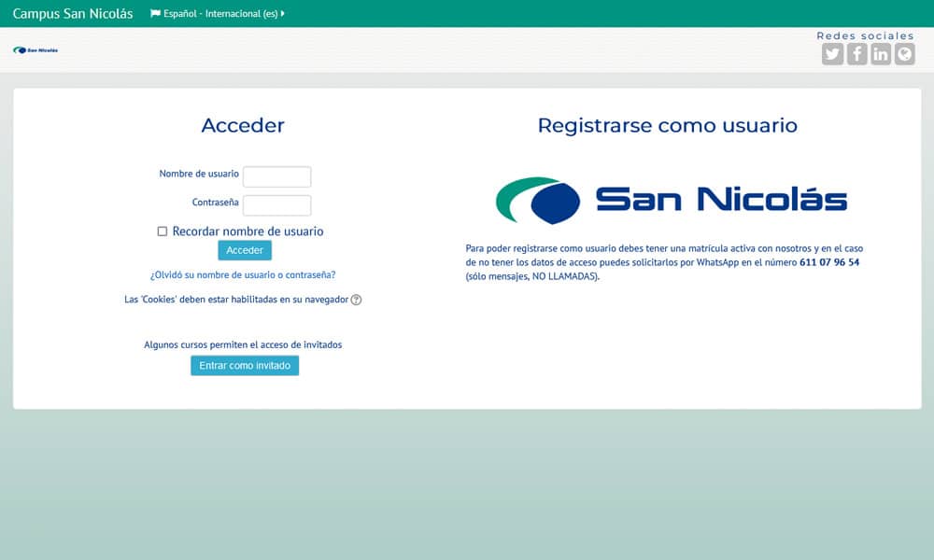Screen dimensions: 934x560
Task: Click the Cookies help question mark icon
Action: coord(356,300)
